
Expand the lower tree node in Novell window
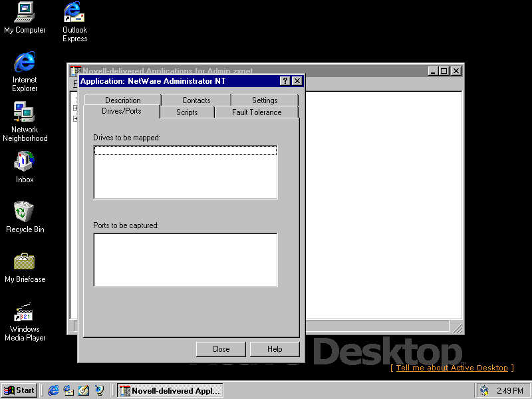[x=76, y=119]
